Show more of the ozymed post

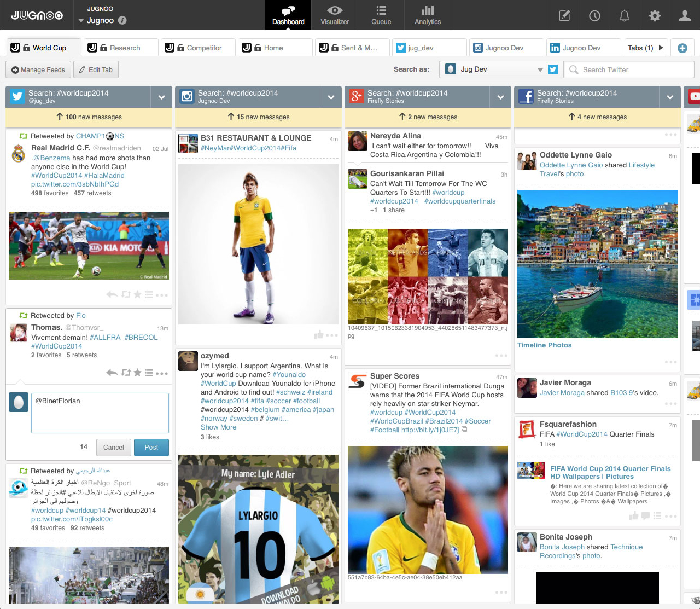pyautogui.click(x=219, y=427)
